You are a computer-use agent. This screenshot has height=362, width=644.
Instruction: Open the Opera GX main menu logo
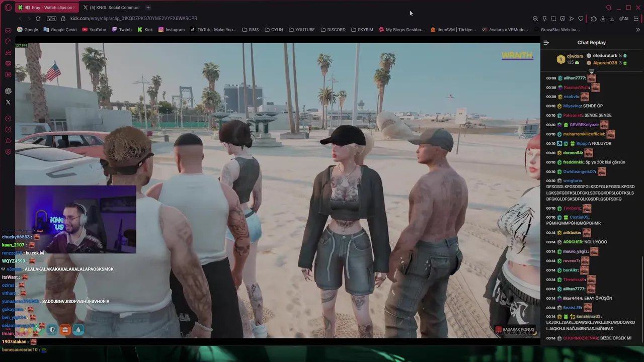coord(8,8)
